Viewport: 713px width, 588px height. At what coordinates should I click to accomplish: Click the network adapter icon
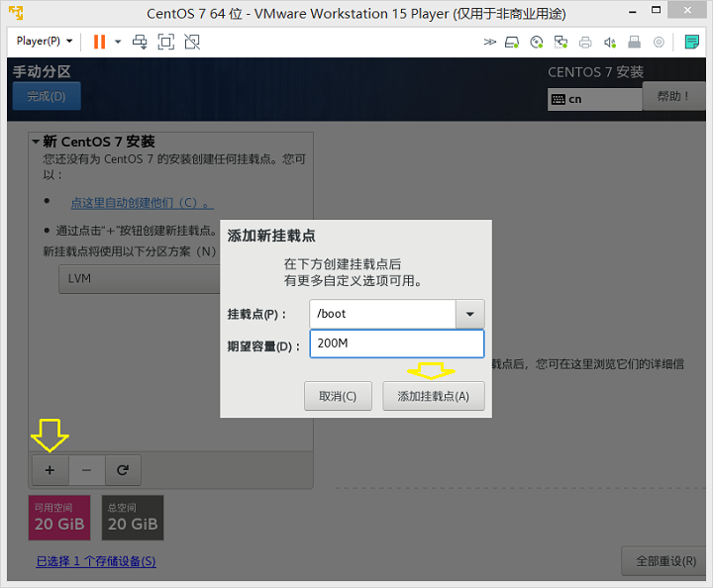(x=560, y=43)
